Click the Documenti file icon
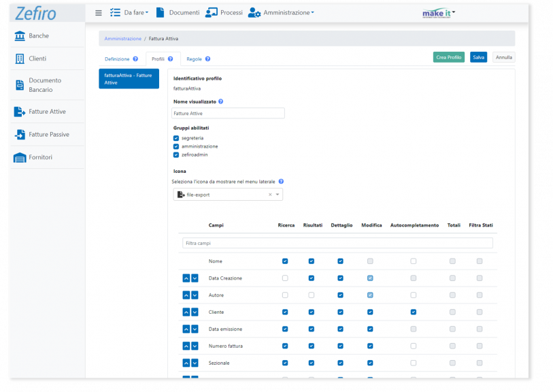553x392 pixels. (160, 12)
